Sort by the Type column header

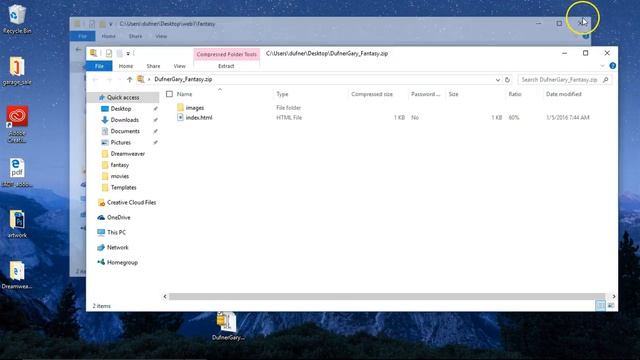tap(282, 94)
